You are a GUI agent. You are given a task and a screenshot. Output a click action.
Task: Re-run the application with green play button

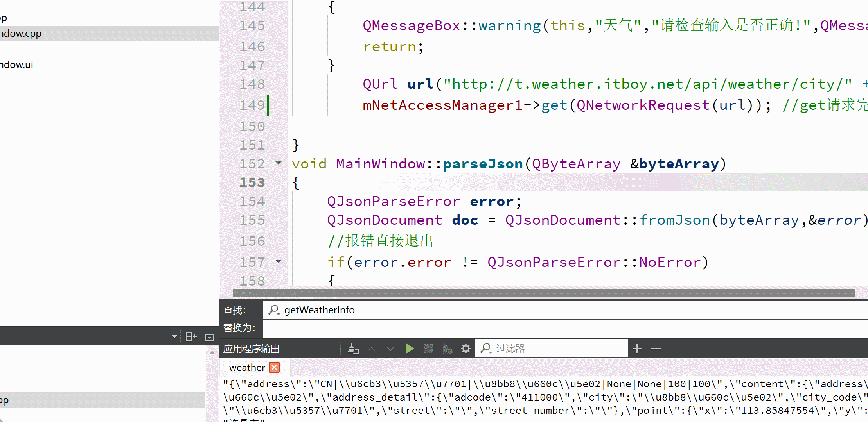coord(409,349)
